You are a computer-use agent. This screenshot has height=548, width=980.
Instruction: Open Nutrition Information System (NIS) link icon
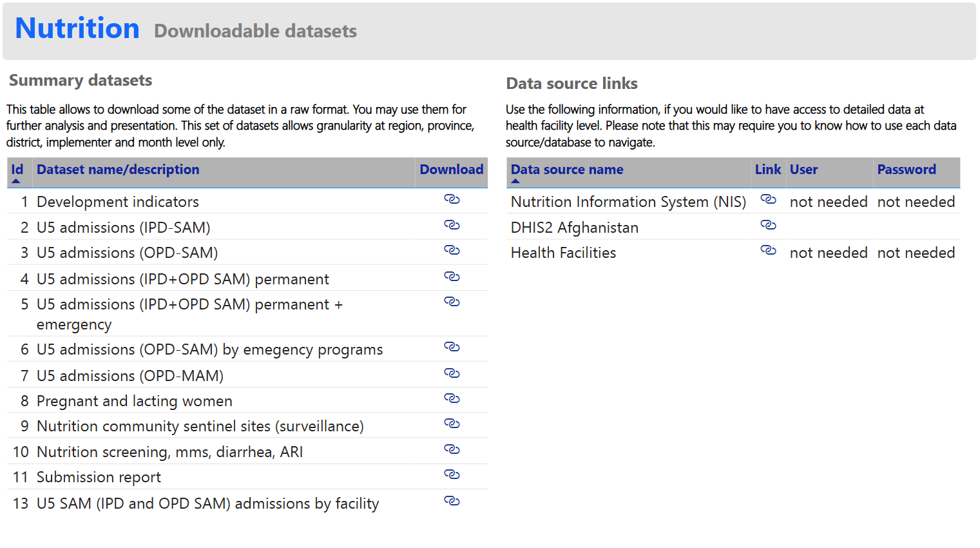pyautogui.click(x=768, y=199)
